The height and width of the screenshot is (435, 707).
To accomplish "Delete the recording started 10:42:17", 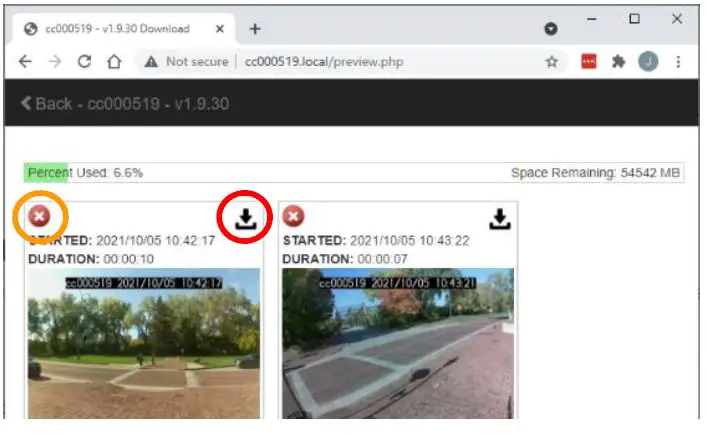I will click(39, 216).
